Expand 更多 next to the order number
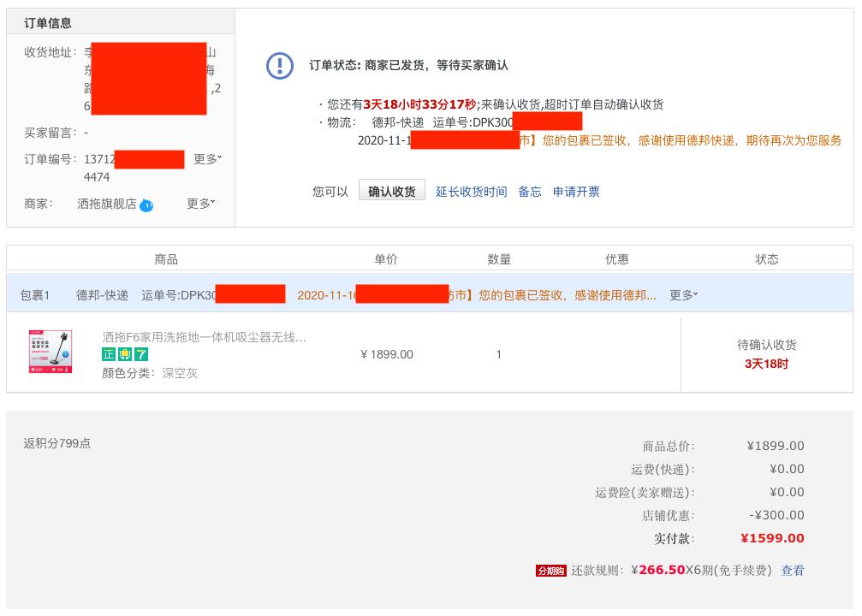This screenshot has width=862, height=616. tap(204, 159)
